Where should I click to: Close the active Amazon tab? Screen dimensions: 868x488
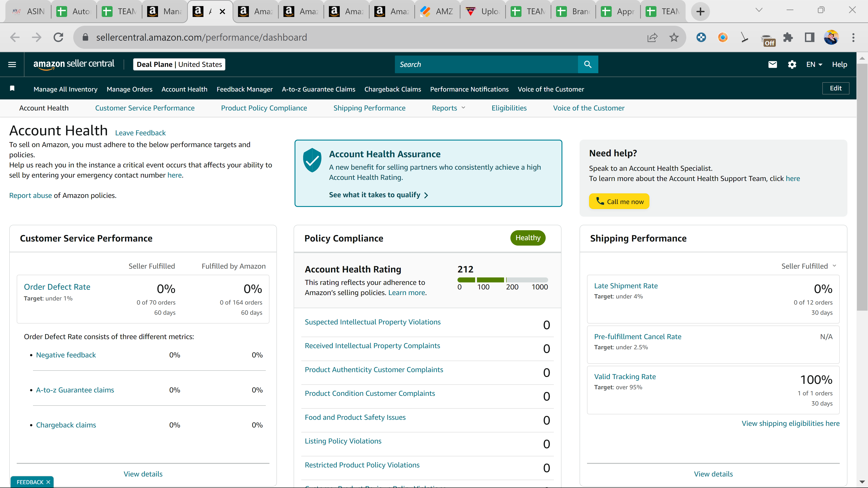222,12
